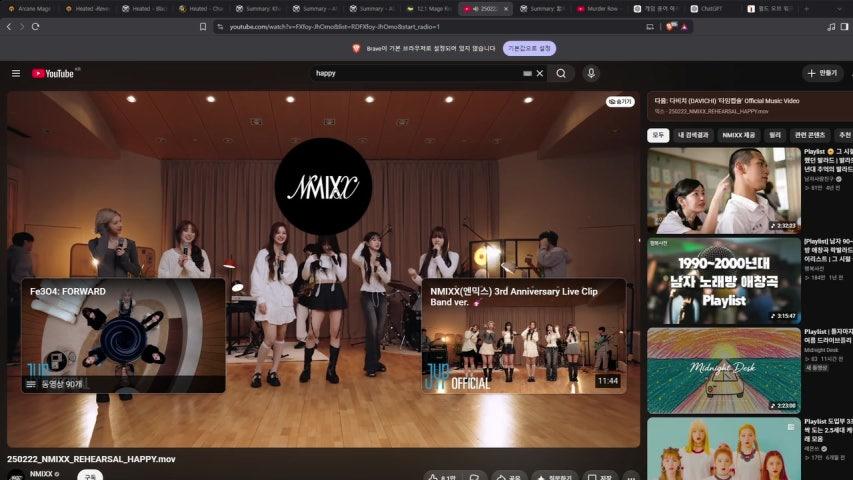This screenshot has height=480, width=853.
Task: Click the NMIXX round logo on end screen
Action: click(x=323, y=186)
